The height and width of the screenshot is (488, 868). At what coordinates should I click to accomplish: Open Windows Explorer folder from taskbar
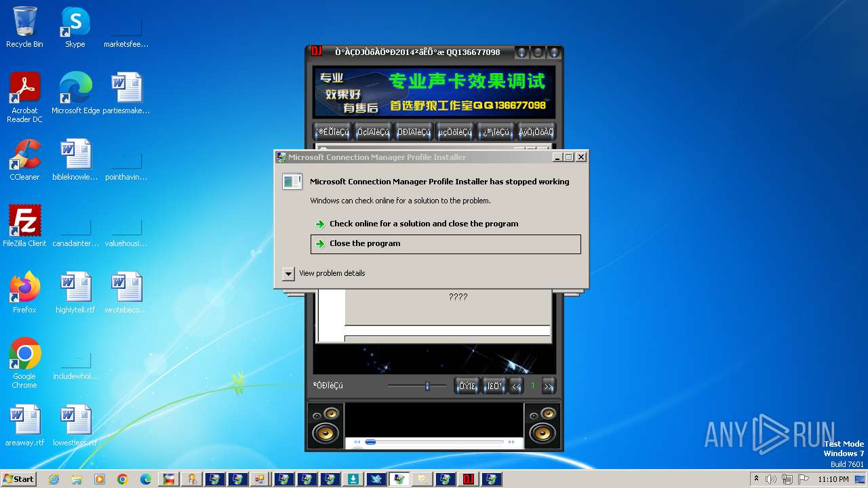[77, 479]
